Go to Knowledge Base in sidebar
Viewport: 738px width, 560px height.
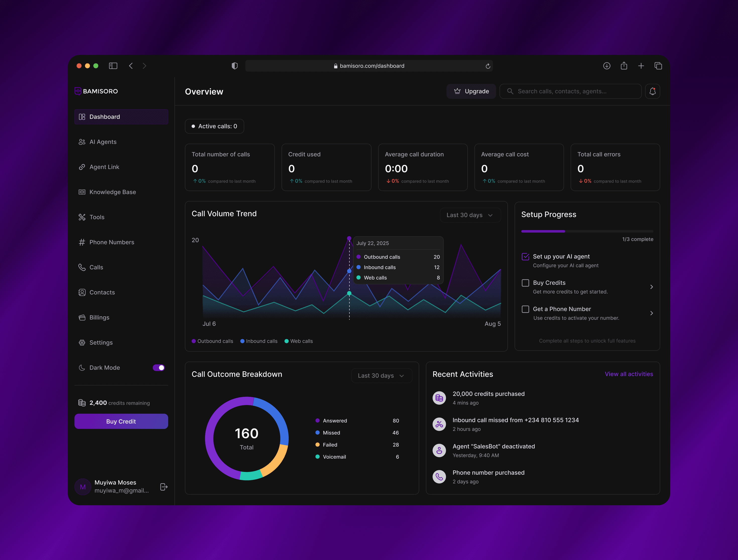click(112, 192)
